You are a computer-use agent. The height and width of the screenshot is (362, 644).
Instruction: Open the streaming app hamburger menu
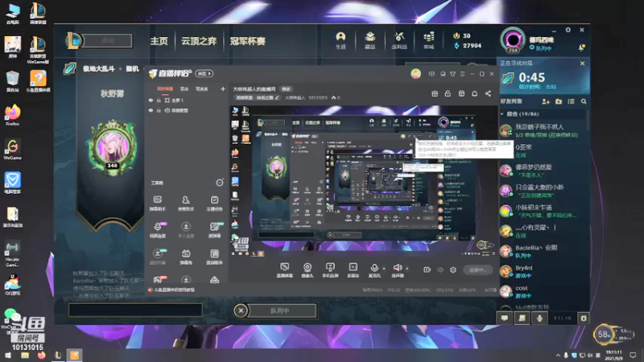pos(462,74)
